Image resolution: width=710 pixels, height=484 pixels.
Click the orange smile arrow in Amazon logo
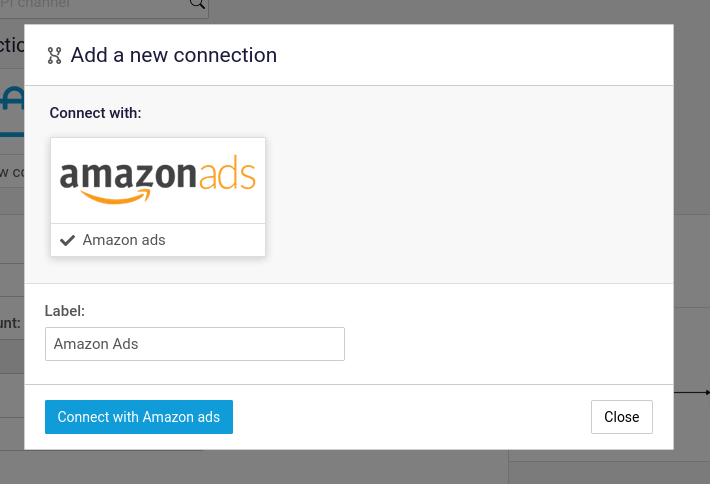116,197
